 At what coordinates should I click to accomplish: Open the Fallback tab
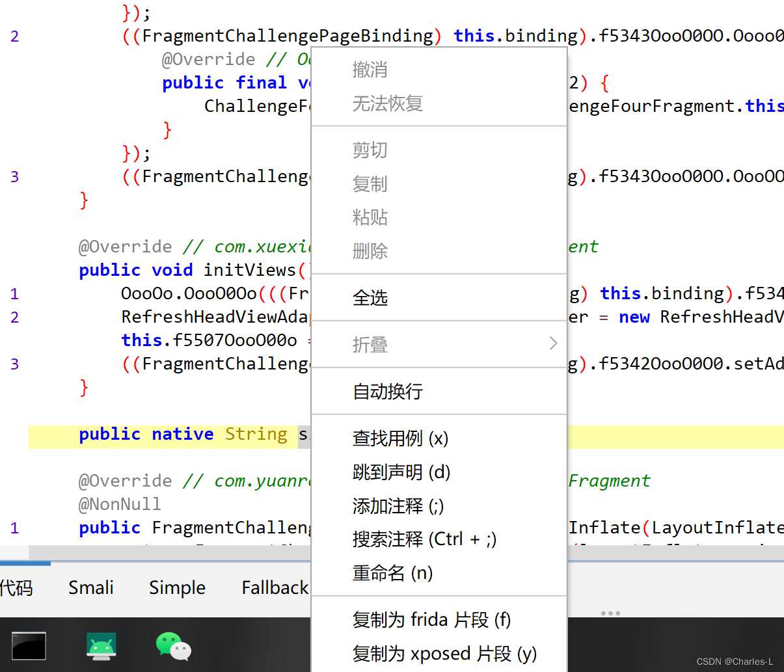point(275,587)
